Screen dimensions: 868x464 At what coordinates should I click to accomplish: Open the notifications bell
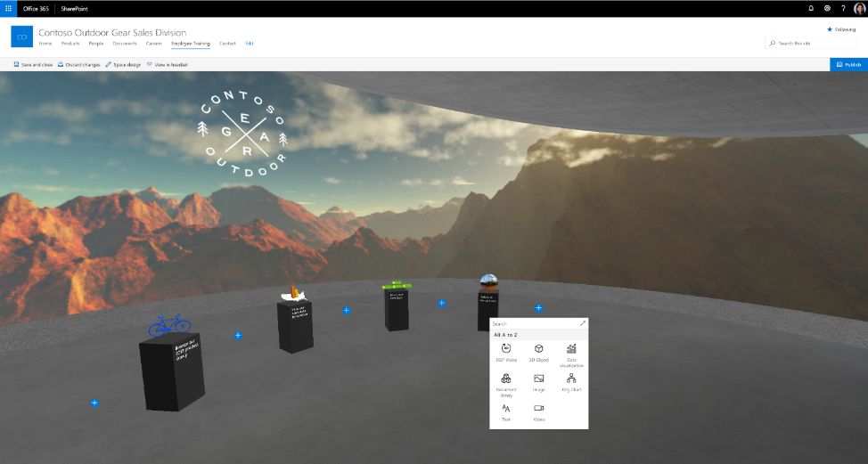tap(811, 8)
